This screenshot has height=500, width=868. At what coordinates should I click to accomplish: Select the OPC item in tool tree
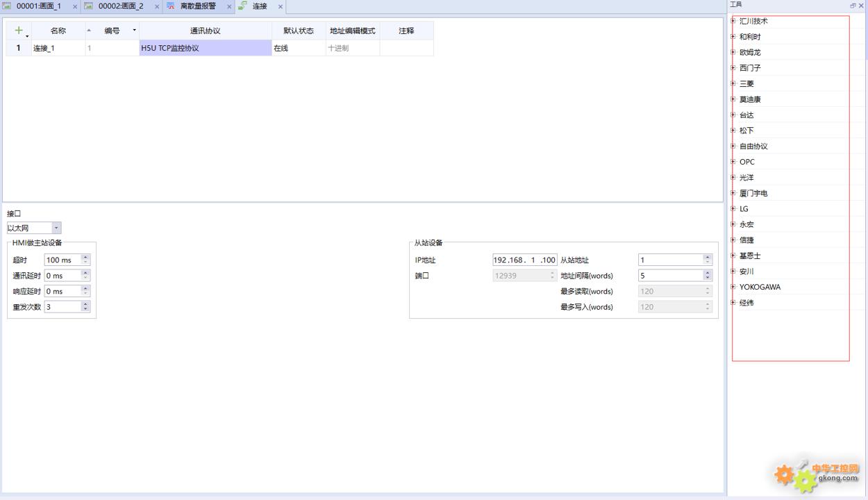[746, 162]
